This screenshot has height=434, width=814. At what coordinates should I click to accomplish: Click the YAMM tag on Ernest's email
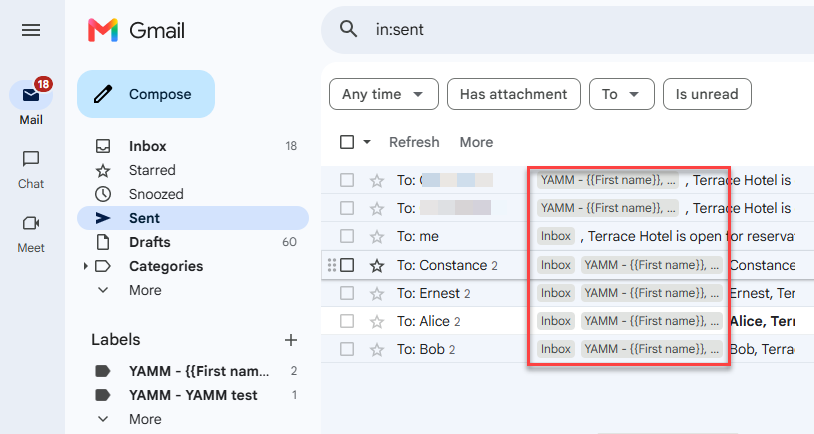click(x=652, y=293)
